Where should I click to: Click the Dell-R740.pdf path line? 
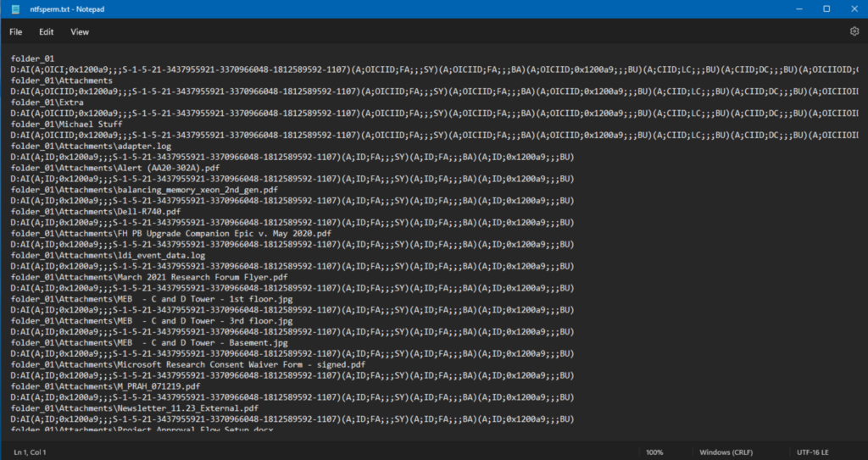point(96,212)
